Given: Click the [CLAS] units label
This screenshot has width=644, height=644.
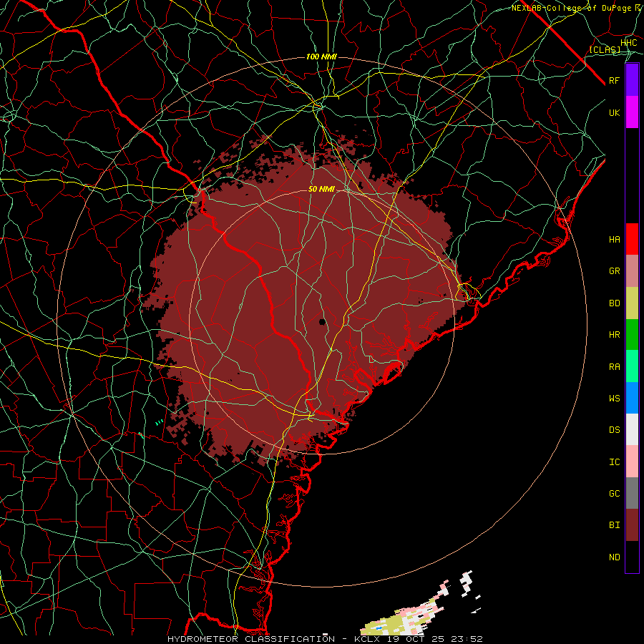Looking at the screenshot, I should point(605,50).
